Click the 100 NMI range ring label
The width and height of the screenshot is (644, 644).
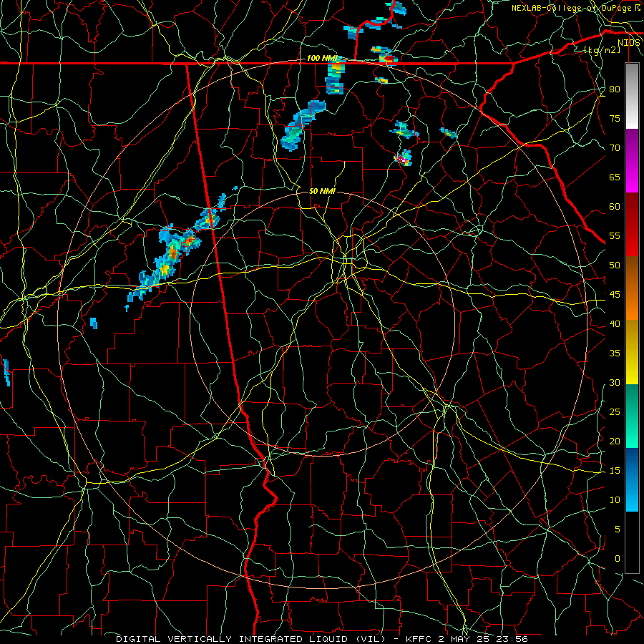point(323,59)
